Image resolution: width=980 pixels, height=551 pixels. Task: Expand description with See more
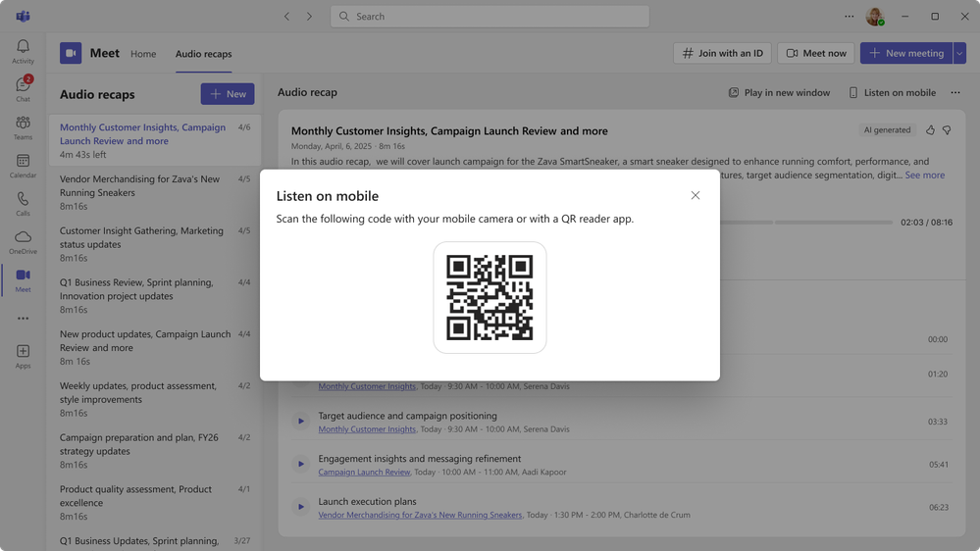point(925,175)
